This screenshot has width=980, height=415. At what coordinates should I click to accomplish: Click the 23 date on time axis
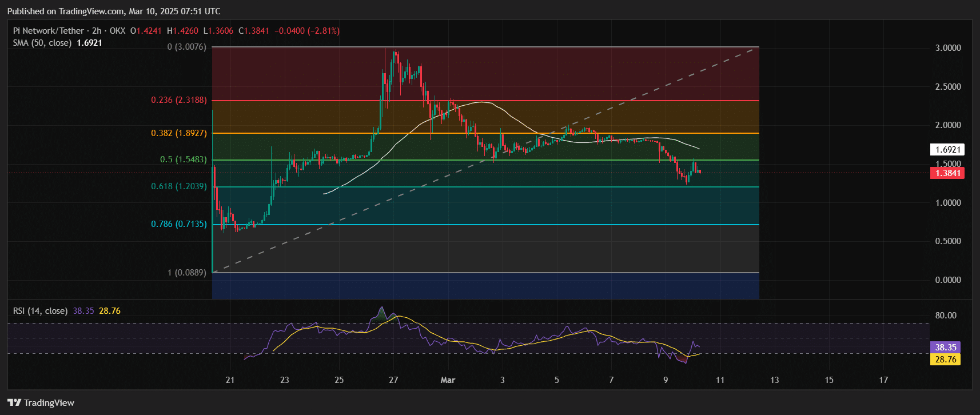pyautogui.click(x=285, y=380)
